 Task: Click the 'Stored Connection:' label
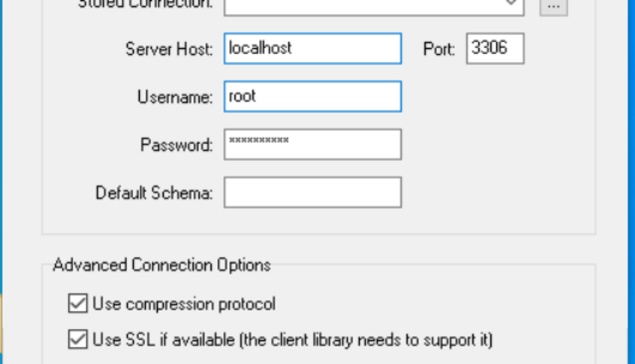145,3
